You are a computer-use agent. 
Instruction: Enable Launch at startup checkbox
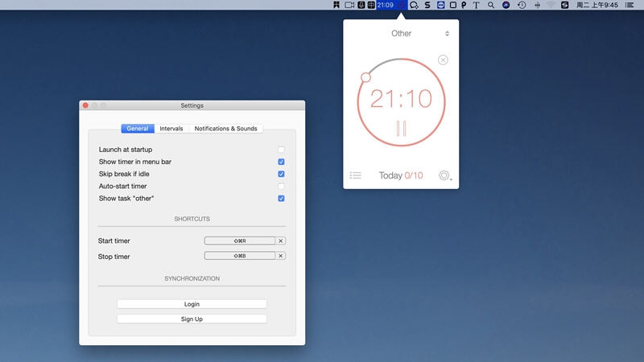(x=281, y=150)
